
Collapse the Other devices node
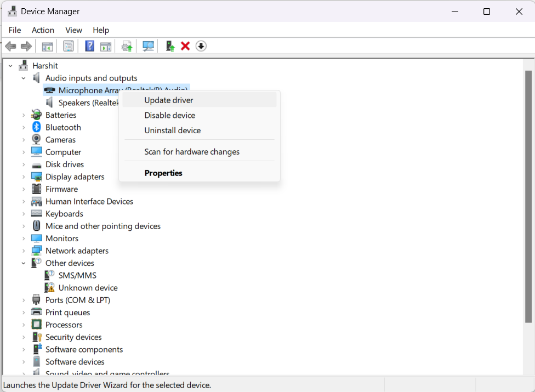(24, 263)
